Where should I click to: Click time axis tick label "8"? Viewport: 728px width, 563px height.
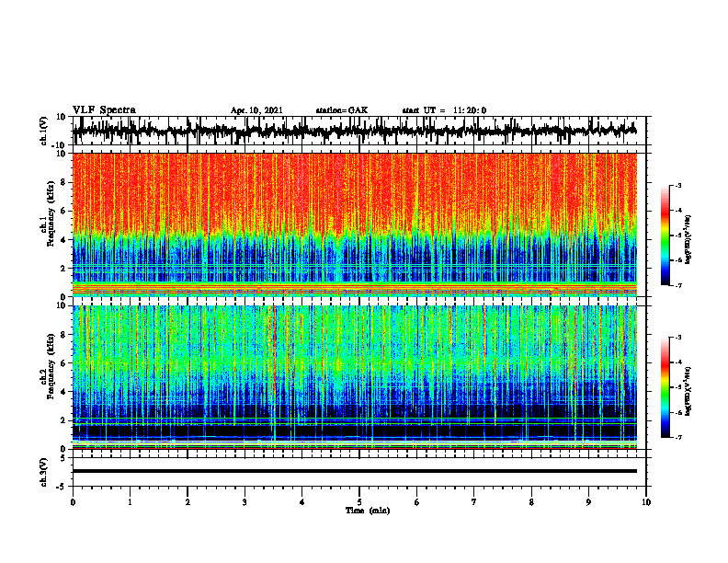coord(531,502)
